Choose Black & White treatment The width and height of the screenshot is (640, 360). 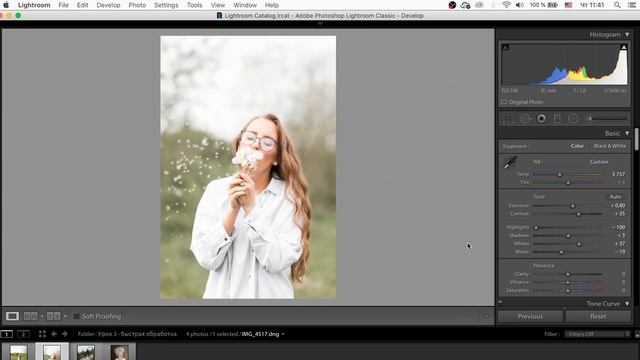(x=610, y=146)
